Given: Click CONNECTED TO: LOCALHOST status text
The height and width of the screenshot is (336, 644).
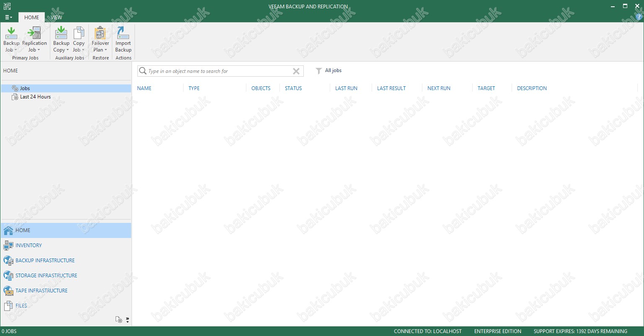Looking at the screenshot, I should [428, 331].
